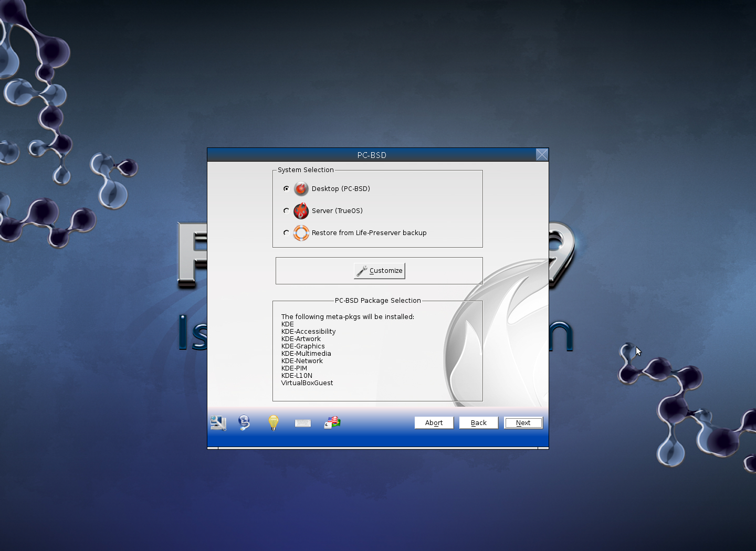
Task: Select the Desktop (PC-BSD) radio button
Action: point(286,188)
